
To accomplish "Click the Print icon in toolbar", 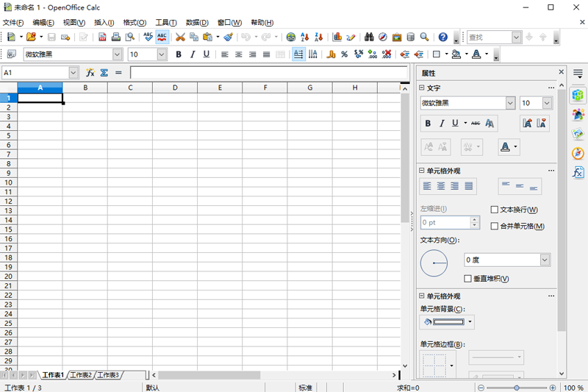I will point(116,37).
